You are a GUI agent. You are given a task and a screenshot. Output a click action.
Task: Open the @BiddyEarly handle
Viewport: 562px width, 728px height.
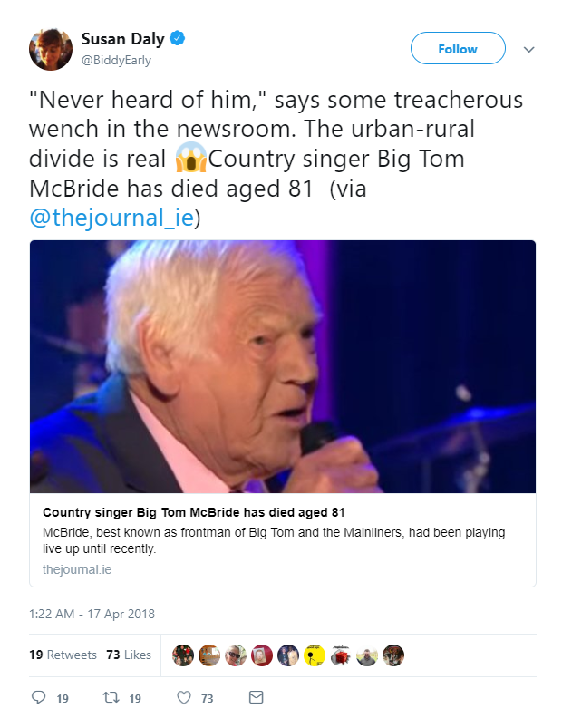(x=116, y=60)
